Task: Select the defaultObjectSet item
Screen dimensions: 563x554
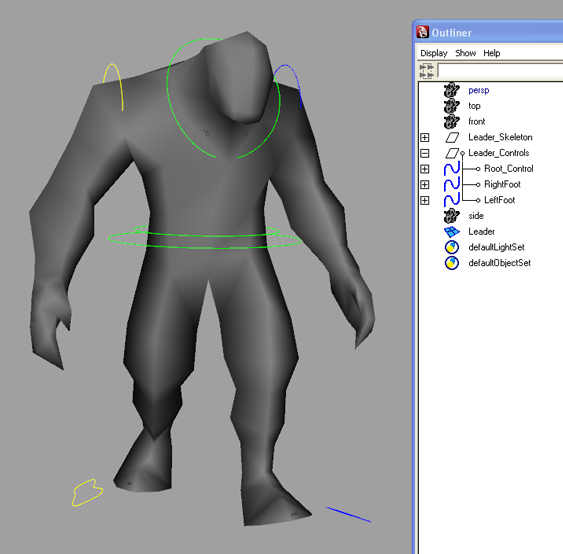Action: tap(499, 263)
